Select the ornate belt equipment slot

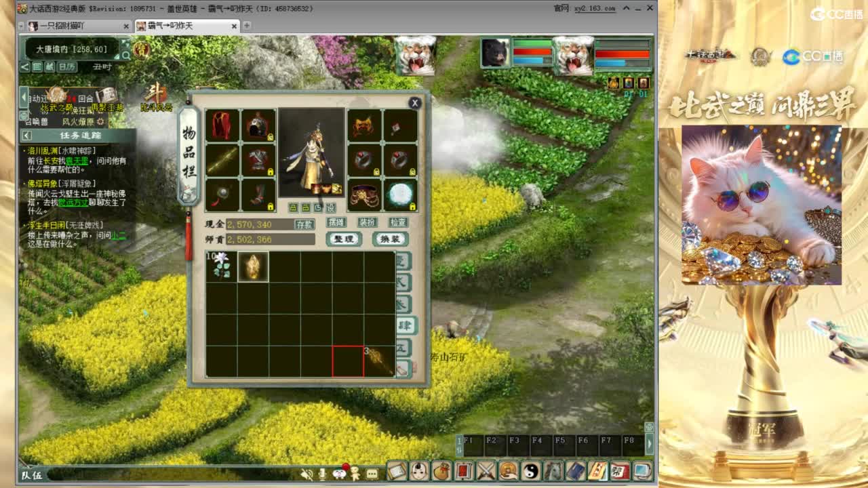point(365,195)
